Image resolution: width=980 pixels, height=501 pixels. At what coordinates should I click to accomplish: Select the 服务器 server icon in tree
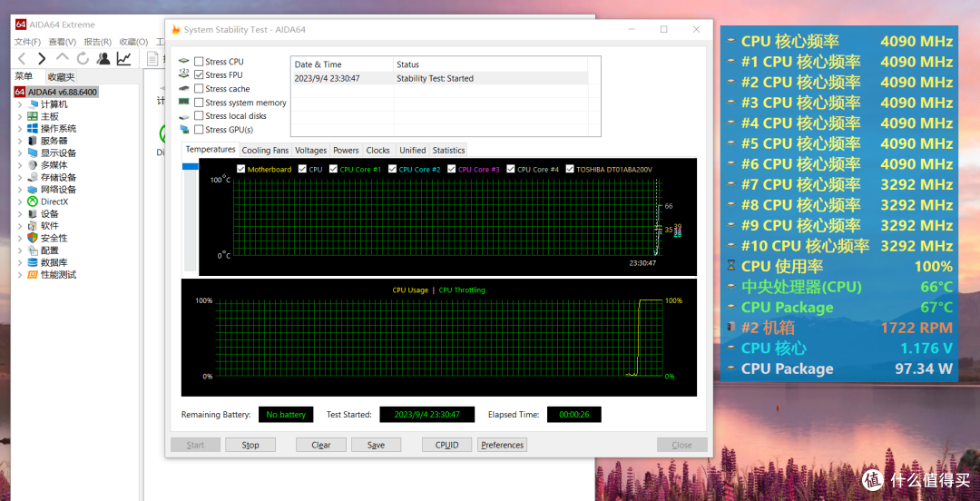coord(33,141)
